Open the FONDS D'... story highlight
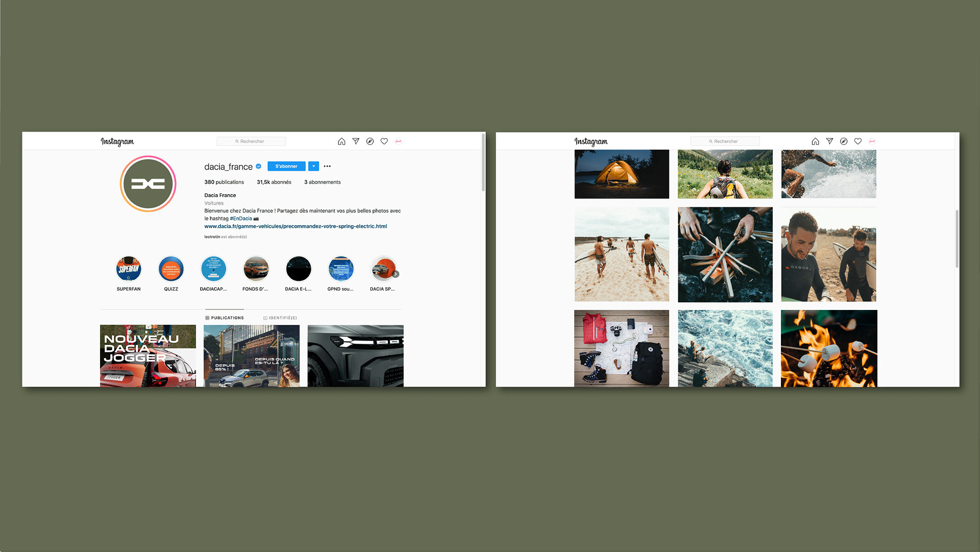 [x=256, y=269]
